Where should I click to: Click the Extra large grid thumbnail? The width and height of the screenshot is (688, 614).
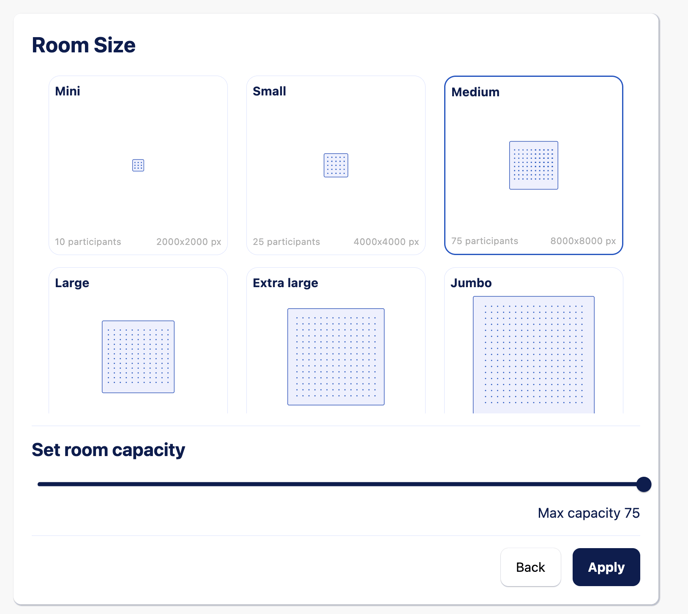coord(336,357)
